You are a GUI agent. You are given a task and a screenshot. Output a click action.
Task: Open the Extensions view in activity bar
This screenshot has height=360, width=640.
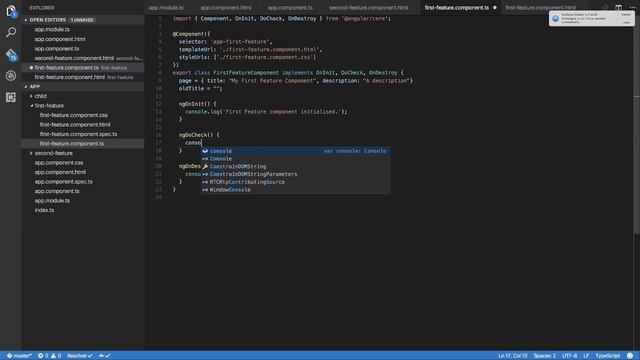pos(11,97)
